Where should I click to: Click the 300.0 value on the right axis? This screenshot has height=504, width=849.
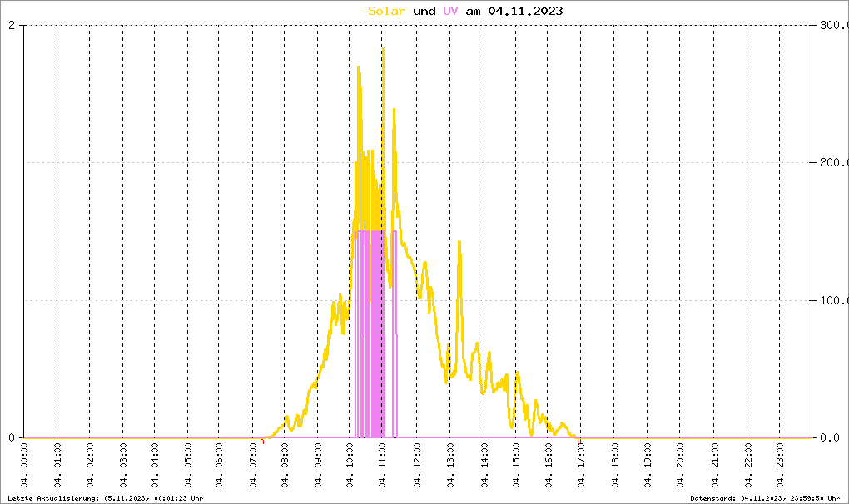click(832, 26)
